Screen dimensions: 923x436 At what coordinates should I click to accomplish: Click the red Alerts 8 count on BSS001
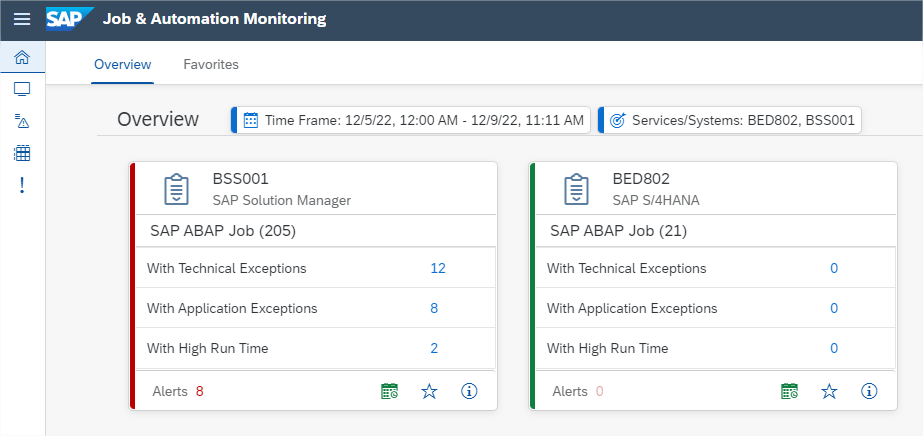(x=200, y=391)
